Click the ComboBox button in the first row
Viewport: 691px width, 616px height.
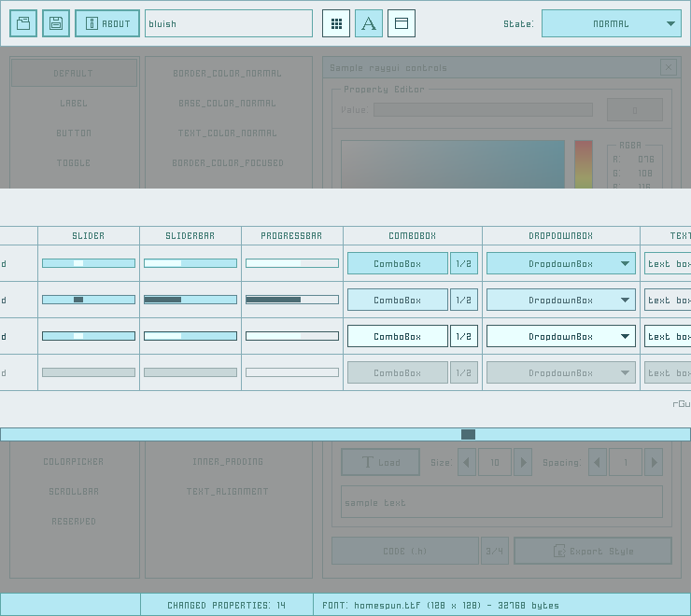(x=398, y=263)
